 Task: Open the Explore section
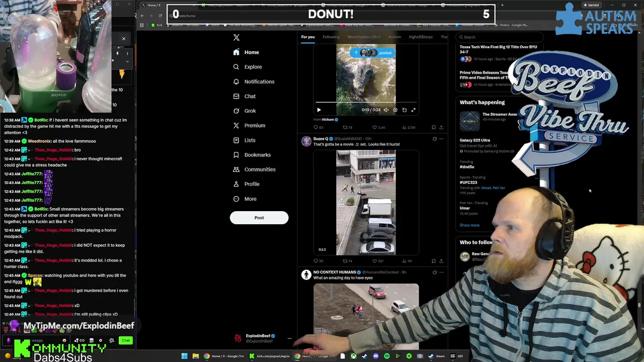(x=248, y=67)
